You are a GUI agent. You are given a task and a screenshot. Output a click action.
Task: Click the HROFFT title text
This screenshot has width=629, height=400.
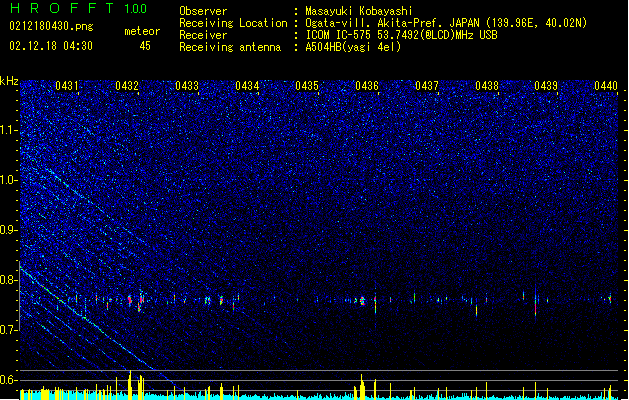point(62,8)
